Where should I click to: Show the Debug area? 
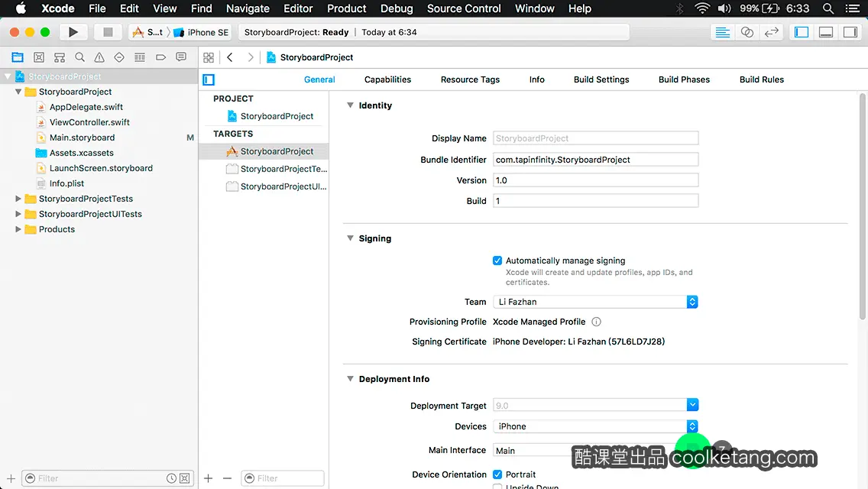click(x=826, y=32)
